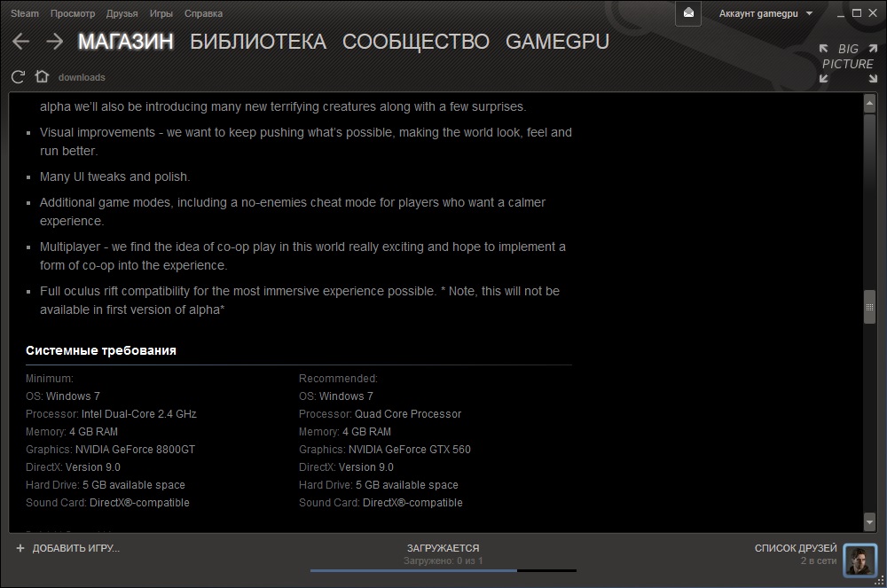
Task: Open the Справка menu
Action: 203,13
